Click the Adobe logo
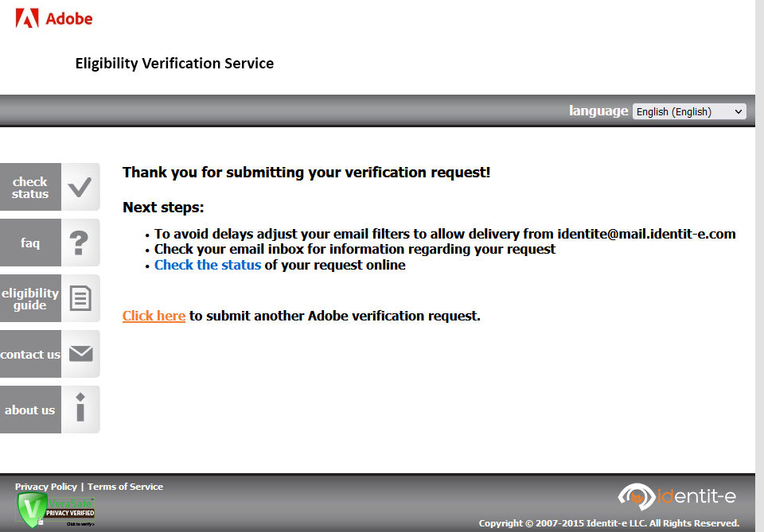 pyautogui.click(x=53, y=18)
